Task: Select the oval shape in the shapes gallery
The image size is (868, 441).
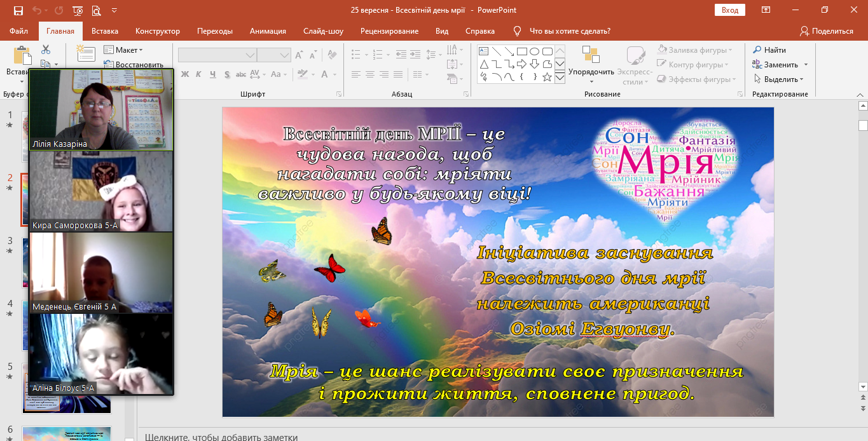Action: tap(534, 51)
